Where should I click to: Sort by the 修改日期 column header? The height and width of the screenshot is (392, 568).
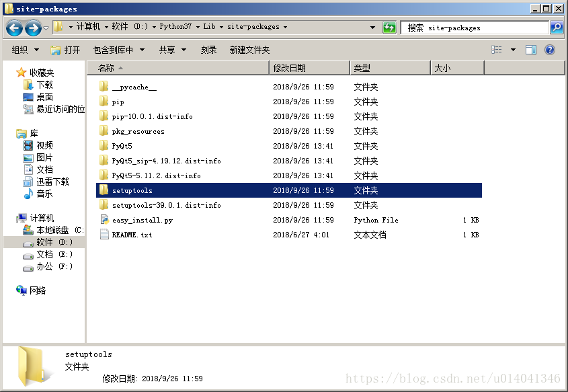coord(310,68)
